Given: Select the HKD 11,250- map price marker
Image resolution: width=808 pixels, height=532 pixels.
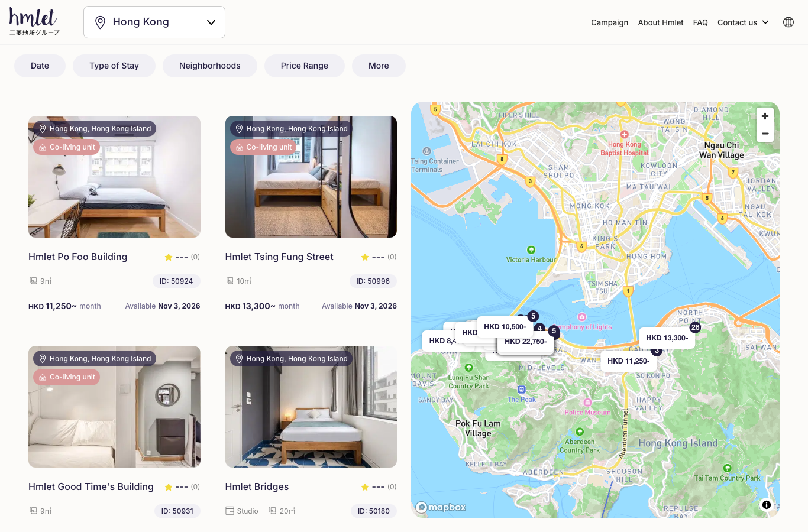Looking at the screenshot, I should coord(628,361).
